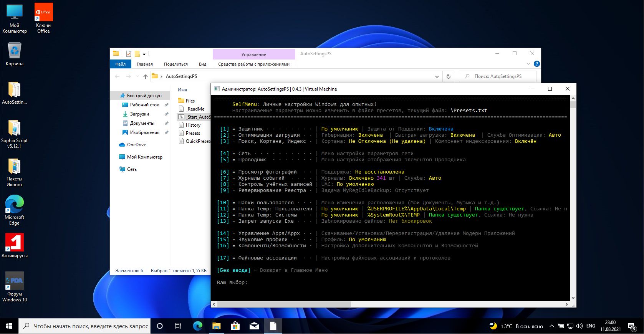Show hidden system tray icons
644x334 pixels.
pos(551,326)
